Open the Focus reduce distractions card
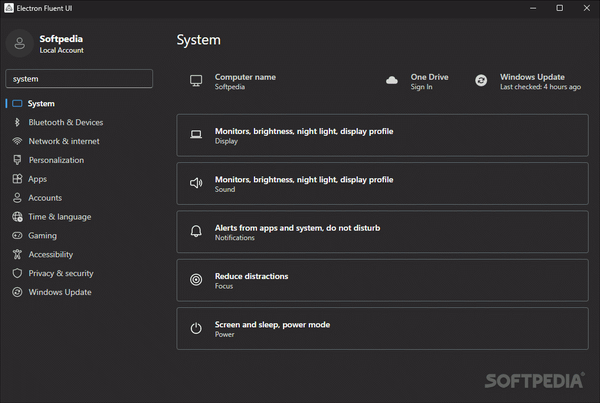This screenshot has height=403, width=600. pos(382,280)
